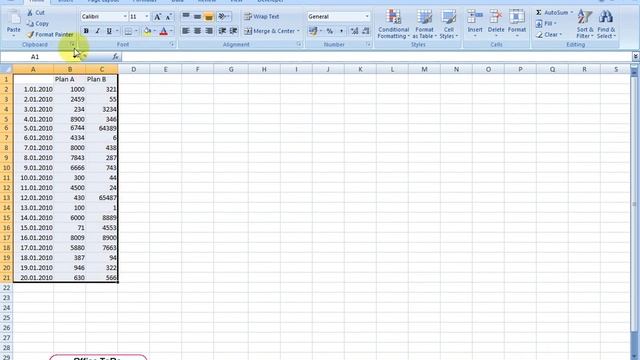640x360 pixels.
Task: Decrease font size with Shrink Font
Action: (x=168, y=17)
